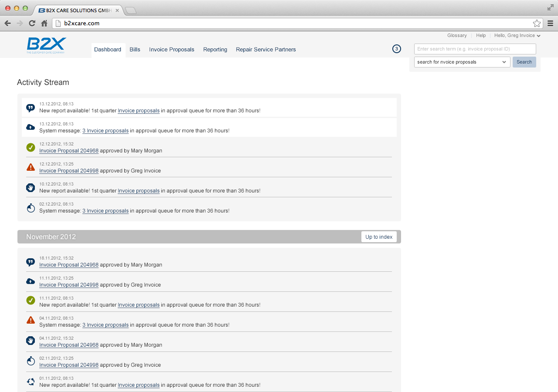Open the browser hamburger menu
558x392 pixels.
tap(551, 24)
